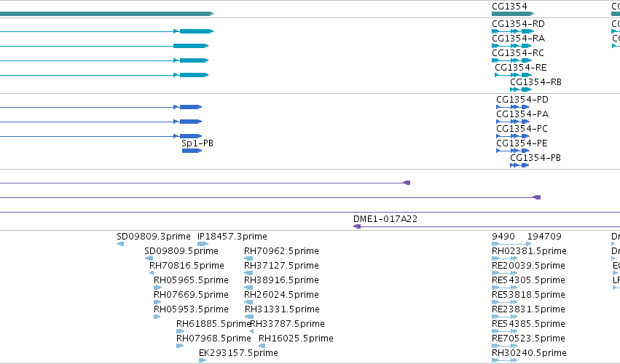Click the CG1354-PE label

[522, 143]
